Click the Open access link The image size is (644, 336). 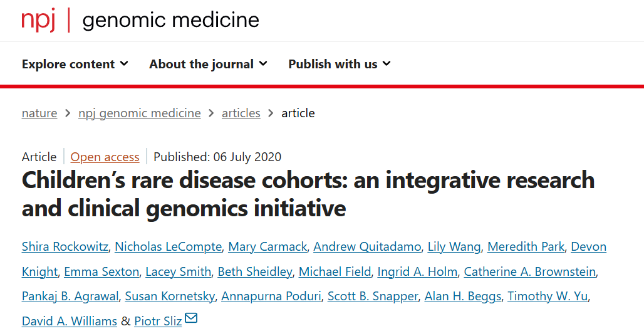[x=105, y=157]
